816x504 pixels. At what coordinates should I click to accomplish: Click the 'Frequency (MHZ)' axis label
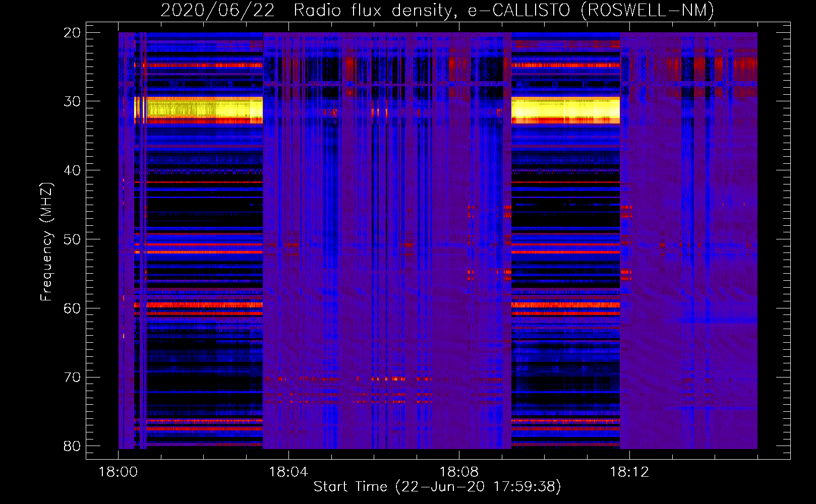(x=46, y=242)
